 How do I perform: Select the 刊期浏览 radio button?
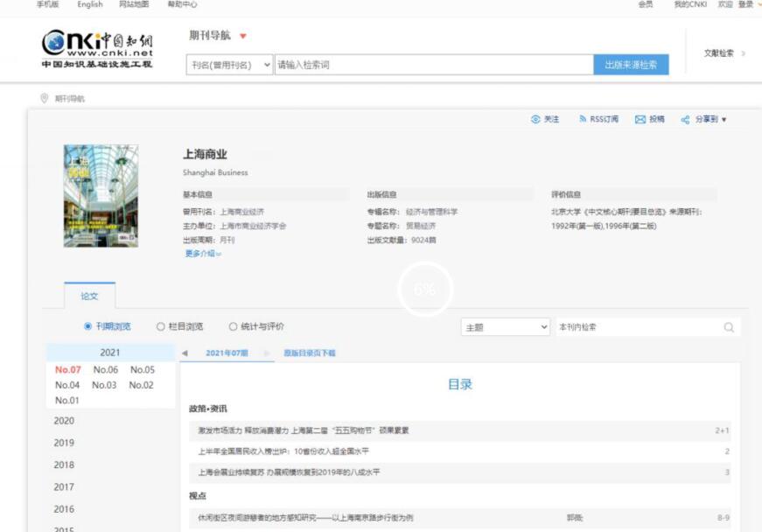pos(87,326)
